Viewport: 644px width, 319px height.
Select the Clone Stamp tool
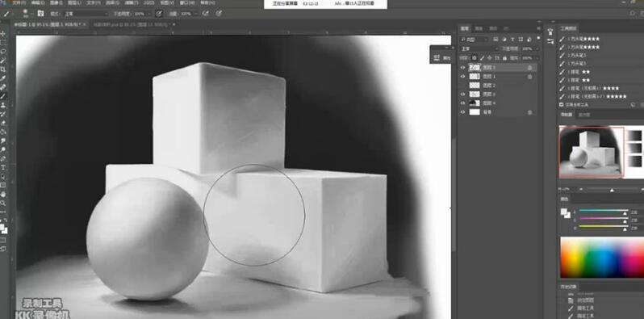[3, 105]
